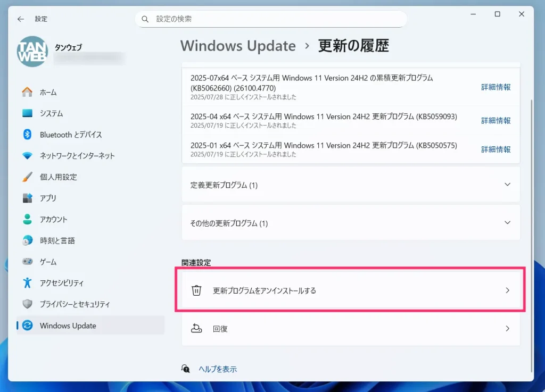545x392 pixels.
Task: Select ゲーム in the sidebar
Action: [x=90, y=262]
